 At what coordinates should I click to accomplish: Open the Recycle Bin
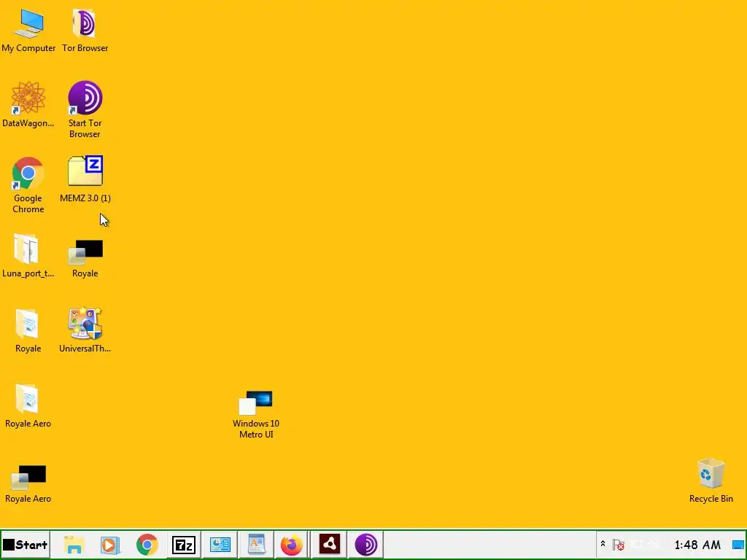click(711, 480)
